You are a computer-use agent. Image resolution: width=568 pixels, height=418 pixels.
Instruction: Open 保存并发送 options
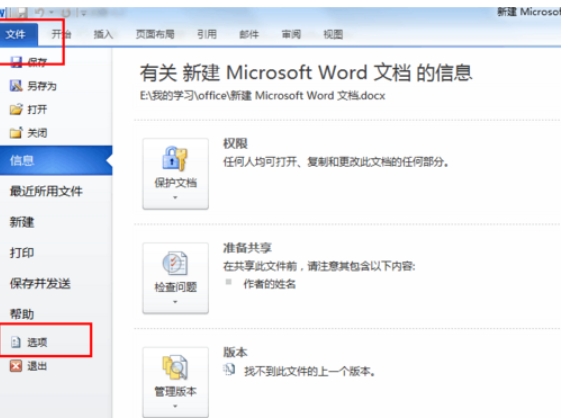[x=40, y=283]
